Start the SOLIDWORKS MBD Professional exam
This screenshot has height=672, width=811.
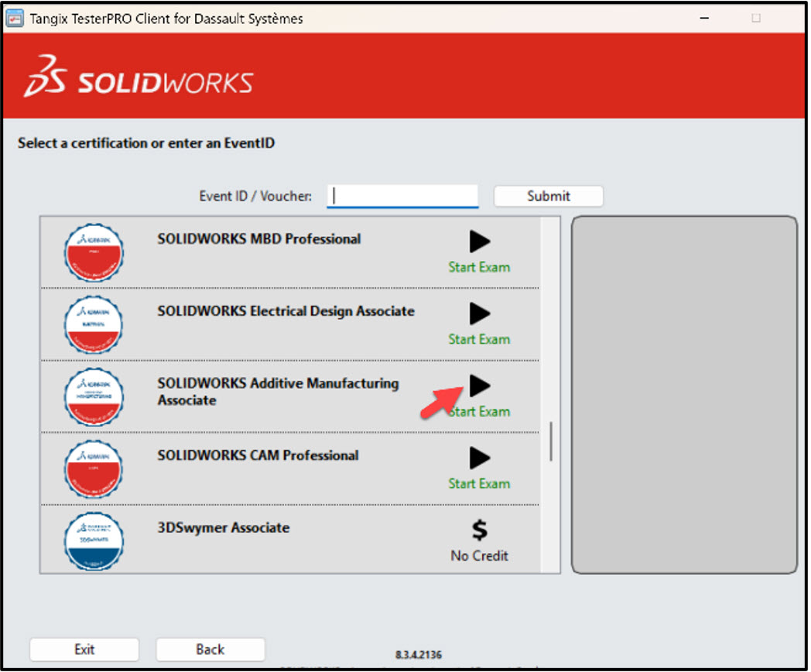tap(478, 241)
